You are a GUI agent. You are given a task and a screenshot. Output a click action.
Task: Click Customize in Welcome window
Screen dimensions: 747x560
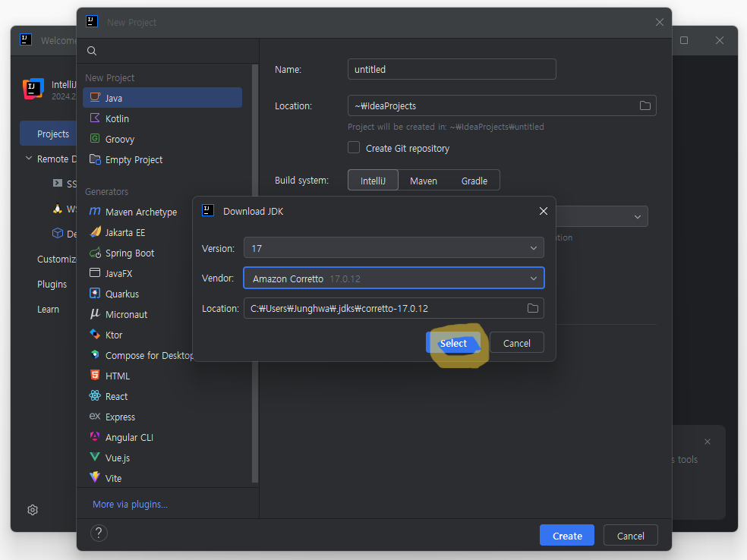[x=56, y=259]
